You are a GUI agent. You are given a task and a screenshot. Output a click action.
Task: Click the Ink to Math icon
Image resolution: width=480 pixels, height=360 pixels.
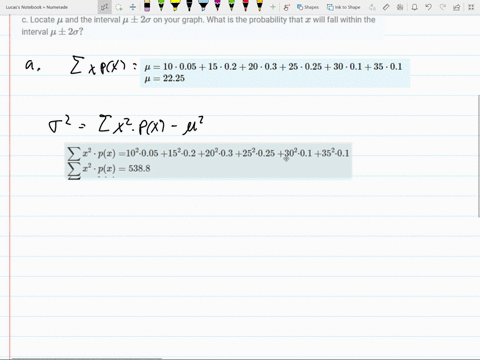tap(372, 7)
